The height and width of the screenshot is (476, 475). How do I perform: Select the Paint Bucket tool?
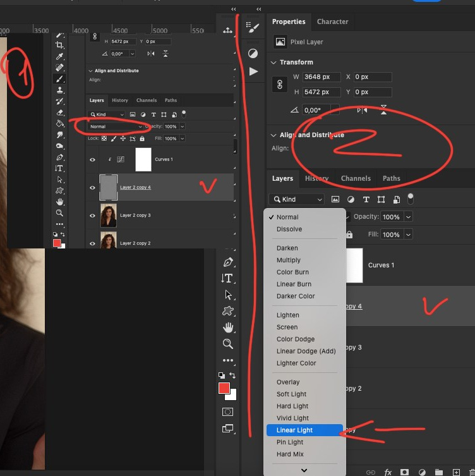tap(59, 123)
